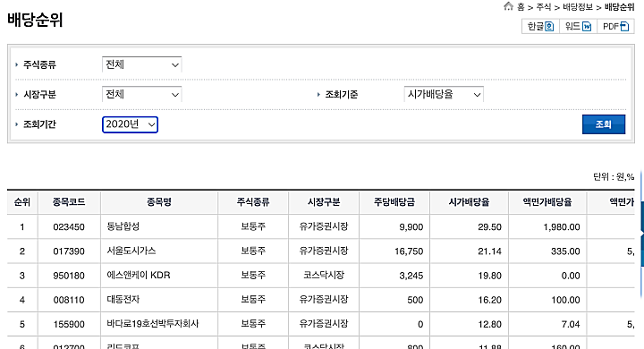Click the home icon in breadcrumb
644x349 pixels.
(x=508, y=6)
